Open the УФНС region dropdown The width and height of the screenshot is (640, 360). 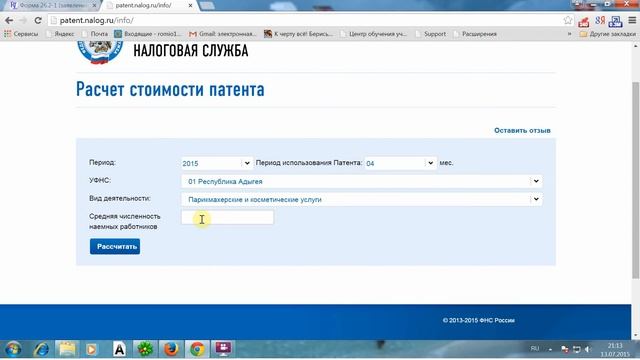pos(362,181)
